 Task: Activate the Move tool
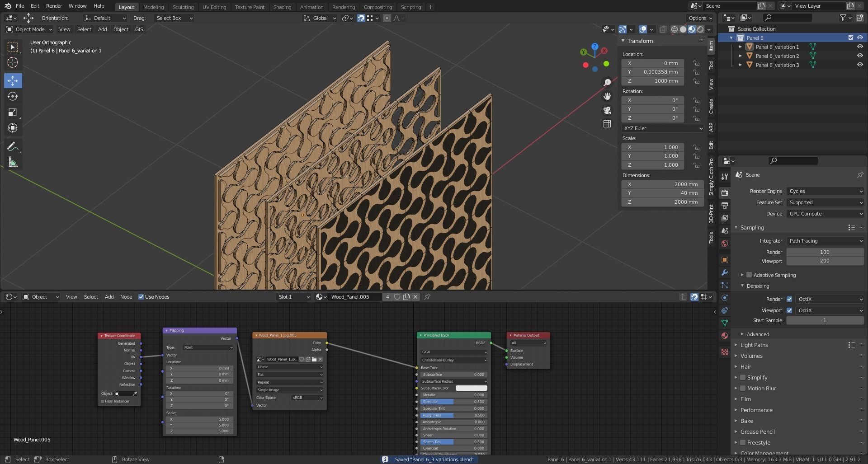tap(13, 81)
